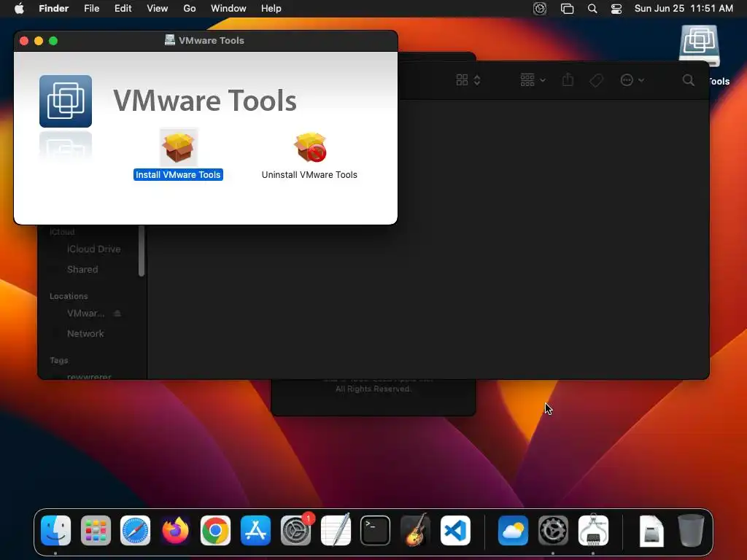747x560 pixels.
Task: Open the Install VMware Tools package
Action: tap(179, 147)
